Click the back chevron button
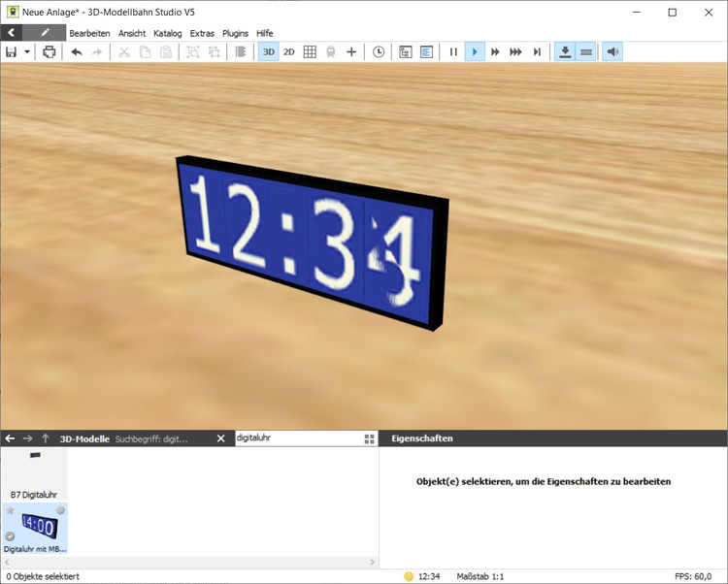728x584 pixels. pyautogui.click(x=12, y=33)
